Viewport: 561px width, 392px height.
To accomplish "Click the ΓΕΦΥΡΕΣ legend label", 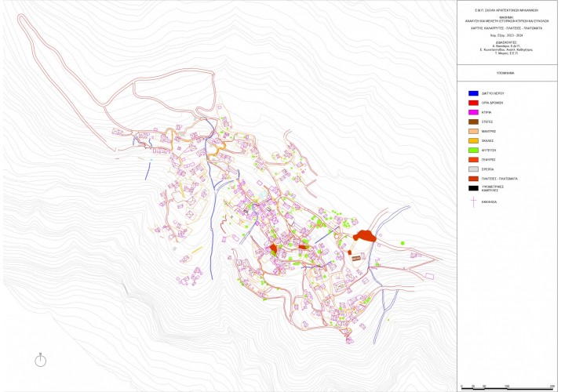I will pyautogui.click(x=488, y=160).
